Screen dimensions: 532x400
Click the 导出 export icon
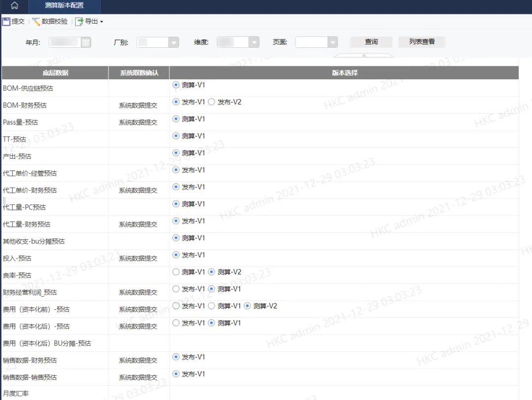pyautogui.click(x=79, y=22)
